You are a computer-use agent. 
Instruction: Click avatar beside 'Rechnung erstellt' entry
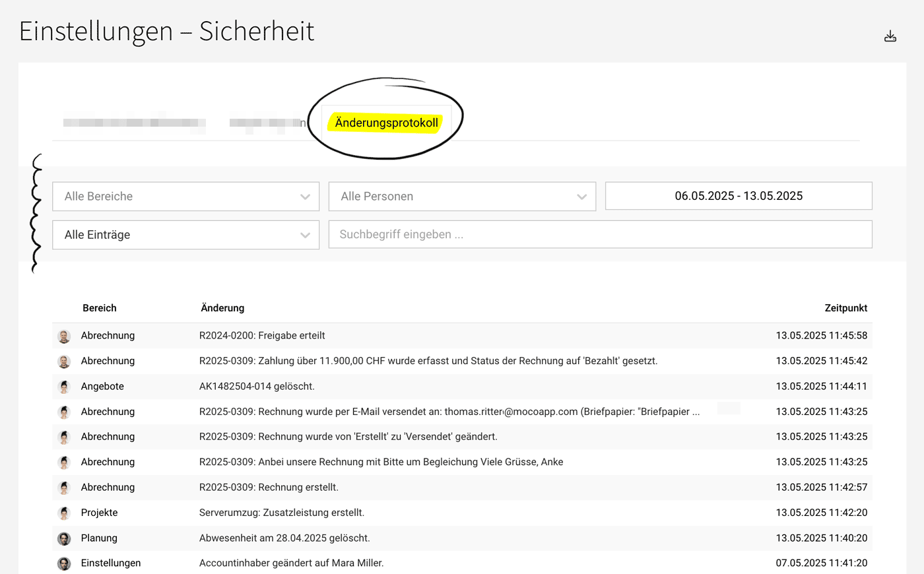tap(64, 488)
